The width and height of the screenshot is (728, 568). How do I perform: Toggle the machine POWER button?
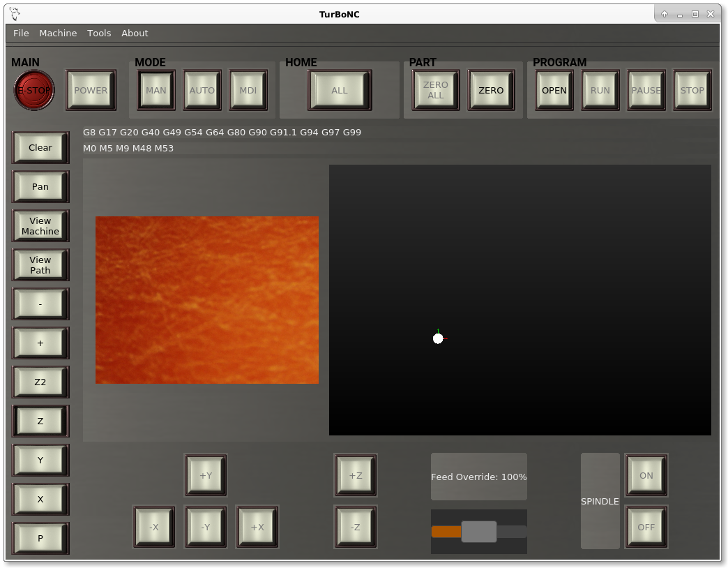(91, 90)
